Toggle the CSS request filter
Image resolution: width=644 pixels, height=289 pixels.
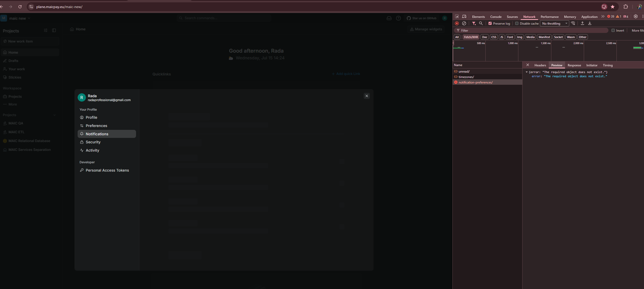point(494,37)
